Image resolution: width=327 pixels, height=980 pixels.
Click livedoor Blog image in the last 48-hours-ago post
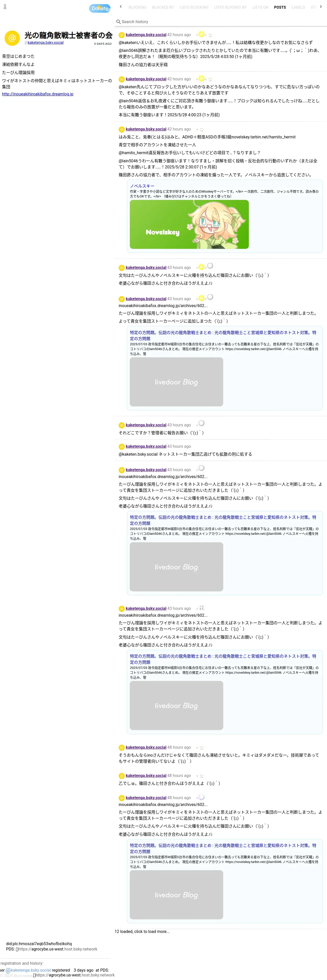click(176, 895)
